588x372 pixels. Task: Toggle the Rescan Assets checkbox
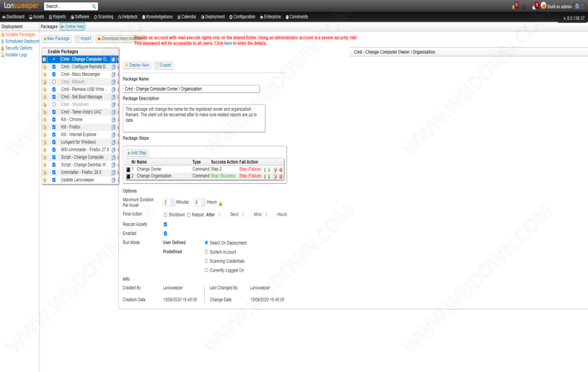point(165,224)
